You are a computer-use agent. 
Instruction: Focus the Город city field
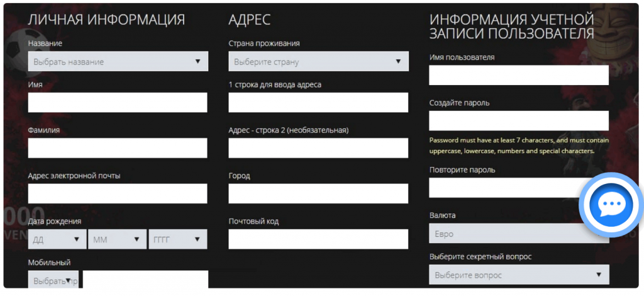(318, 193)
